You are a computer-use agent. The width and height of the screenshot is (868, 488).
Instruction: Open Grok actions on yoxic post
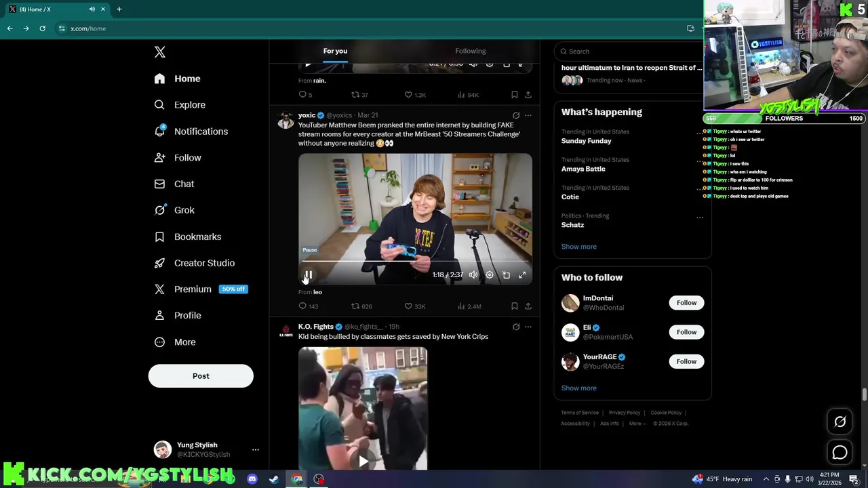(516, 116)
